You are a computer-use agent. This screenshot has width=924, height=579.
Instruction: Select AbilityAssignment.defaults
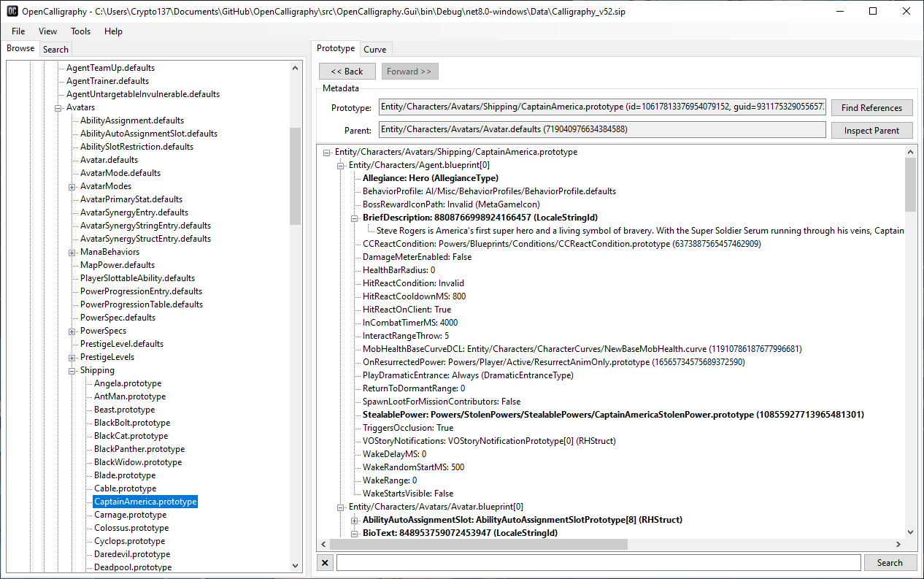tap(132, 120)
